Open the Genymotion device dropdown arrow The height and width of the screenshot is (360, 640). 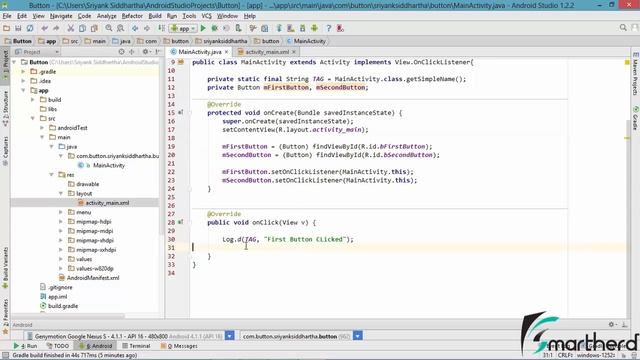click(229, 336)
